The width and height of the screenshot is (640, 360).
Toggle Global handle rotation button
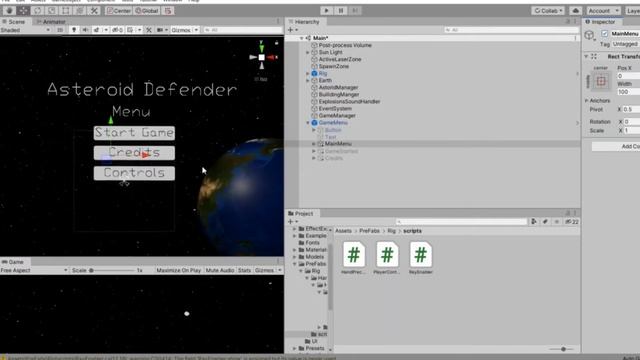[147, 11]
